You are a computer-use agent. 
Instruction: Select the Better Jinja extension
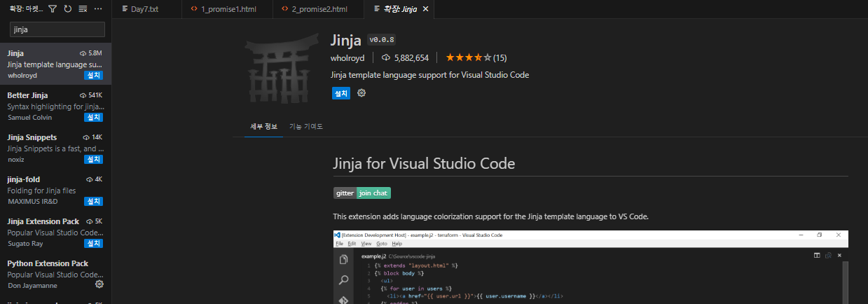pyautogui.click(x=55, y=106)
